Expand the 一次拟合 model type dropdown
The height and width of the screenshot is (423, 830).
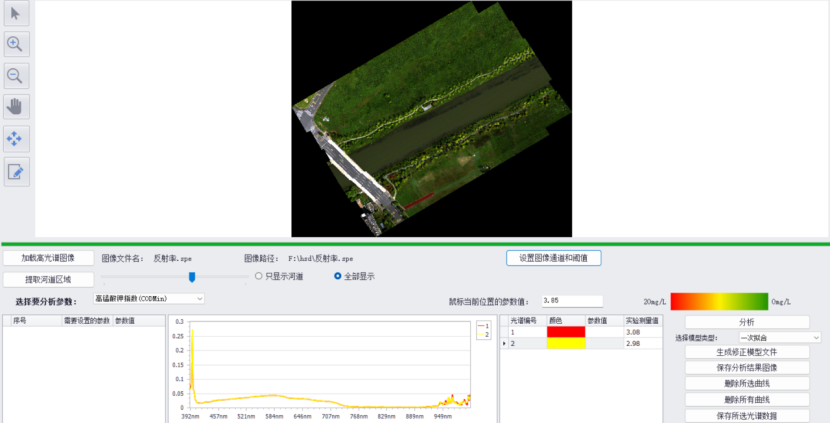tap(779, 338)
